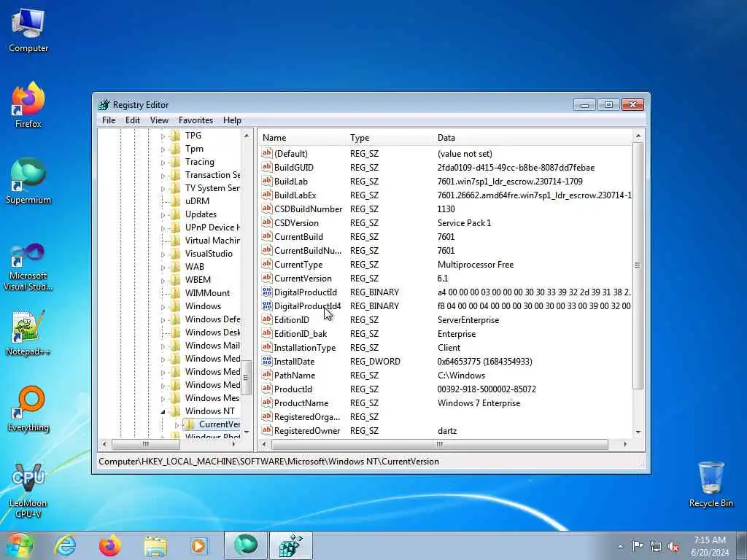
Task: Select the WIMMount key in tree
Action: pyautogui.click(x=207, y=292)
